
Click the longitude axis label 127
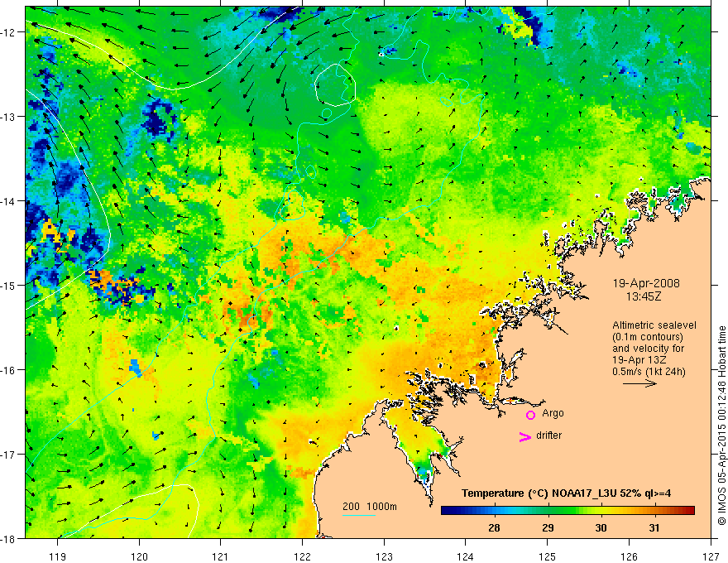point(711,556)
